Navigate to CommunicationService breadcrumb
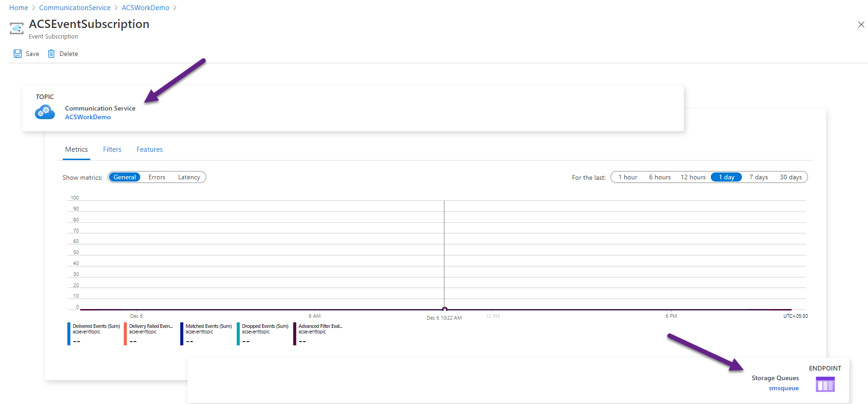 point(75,8)
